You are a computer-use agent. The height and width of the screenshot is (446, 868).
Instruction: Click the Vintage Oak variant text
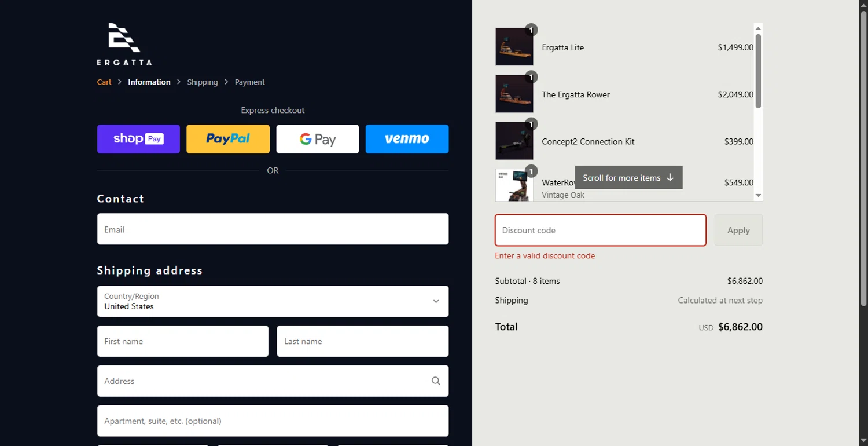pos(563,195)
